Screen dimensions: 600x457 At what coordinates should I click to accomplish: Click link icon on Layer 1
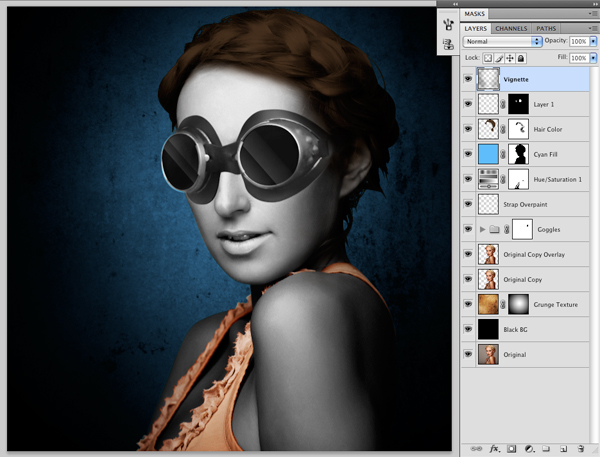pyautogui.click(x=503, y=104)
